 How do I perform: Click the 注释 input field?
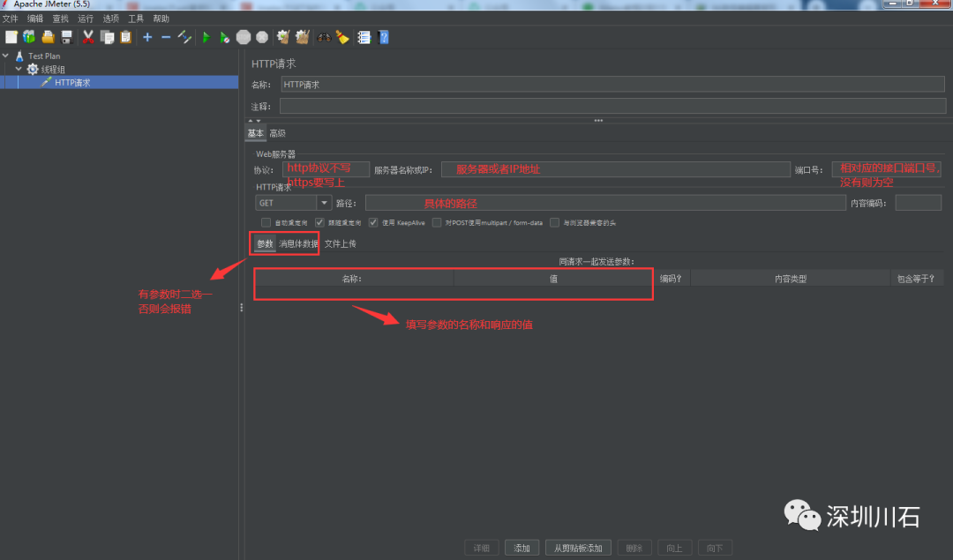[612, 107]
